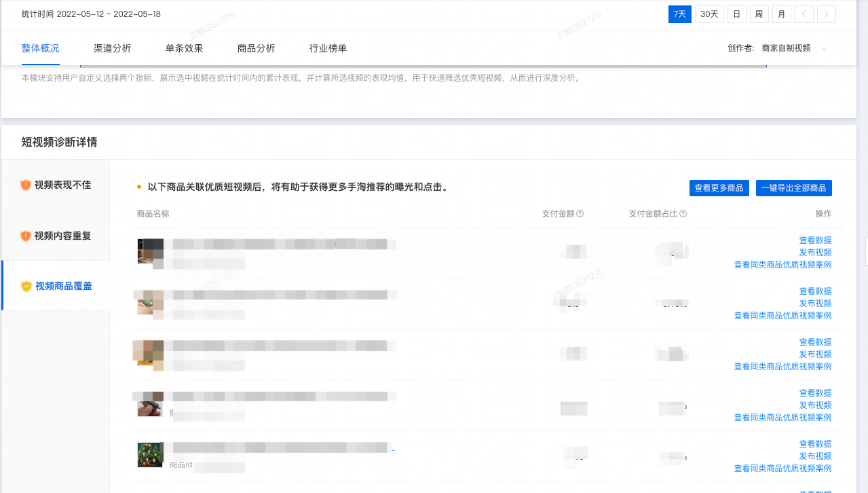
Task: Click the help icon next to 支付金额
Action: (580, 214)
